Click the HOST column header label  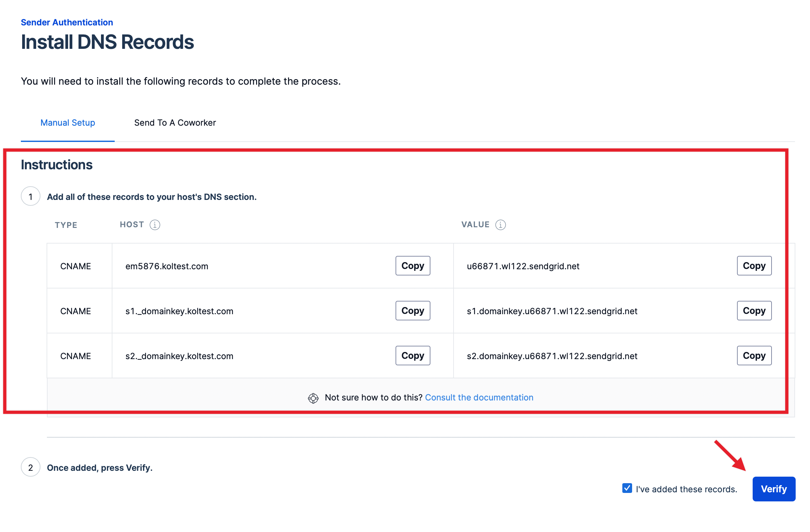(x=132, y=225)
